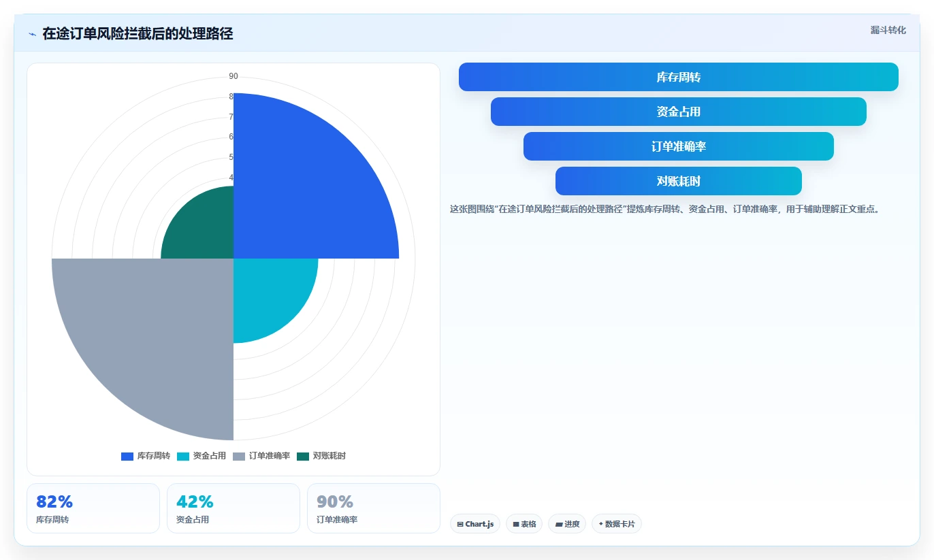Click the gray 订单准确率 legend color swatch

click(239, 456)
